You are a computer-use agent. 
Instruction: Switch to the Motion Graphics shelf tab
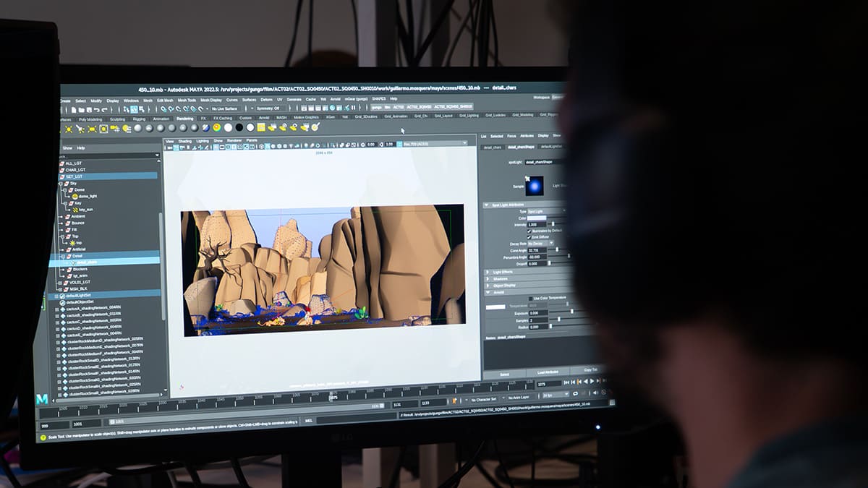(307, 117)
